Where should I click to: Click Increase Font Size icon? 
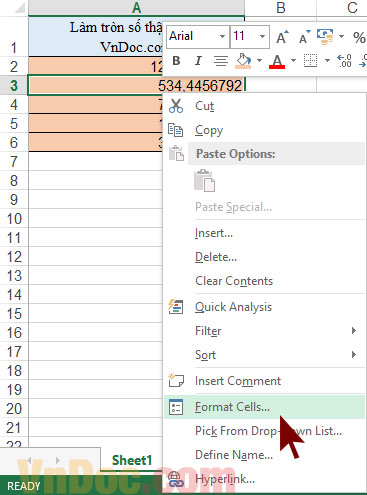[282, 37]
